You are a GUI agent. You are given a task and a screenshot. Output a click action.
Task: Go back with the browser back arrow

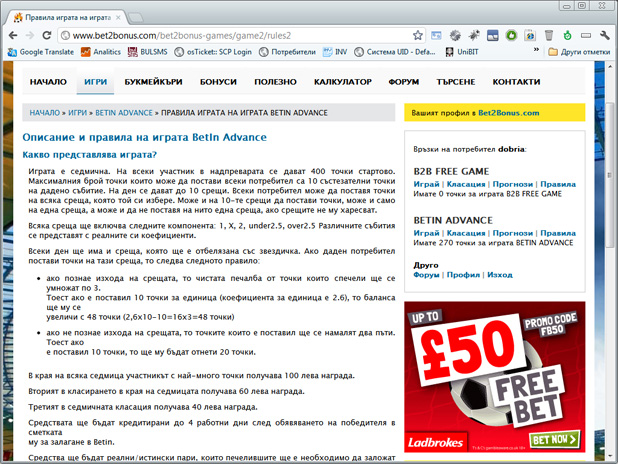13,35
